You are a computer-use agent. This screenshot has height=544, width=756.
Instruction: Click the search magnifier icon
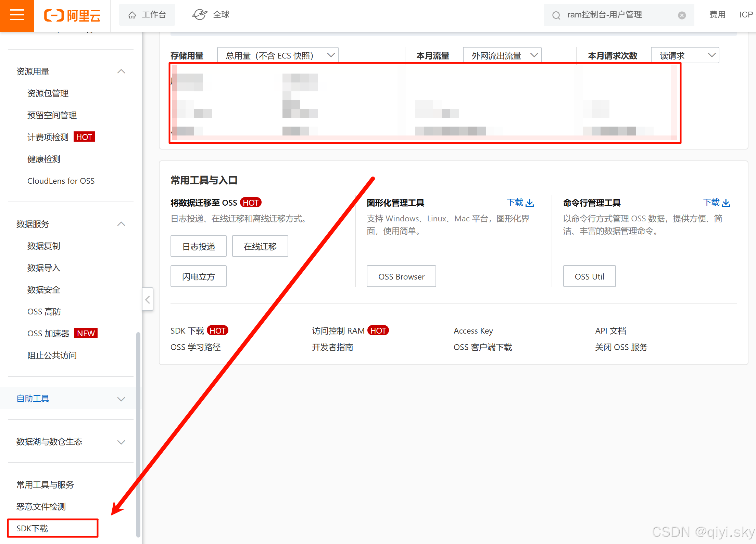coord(556,15)
